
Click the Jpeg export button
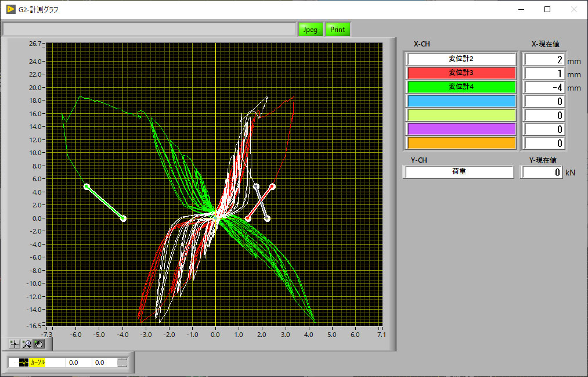[311, 30]
